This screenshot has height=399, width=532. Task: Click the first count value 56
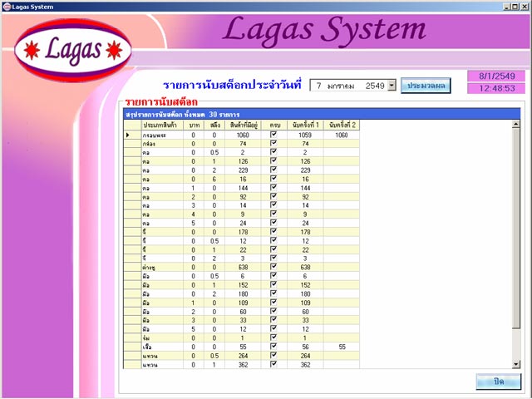305,347
